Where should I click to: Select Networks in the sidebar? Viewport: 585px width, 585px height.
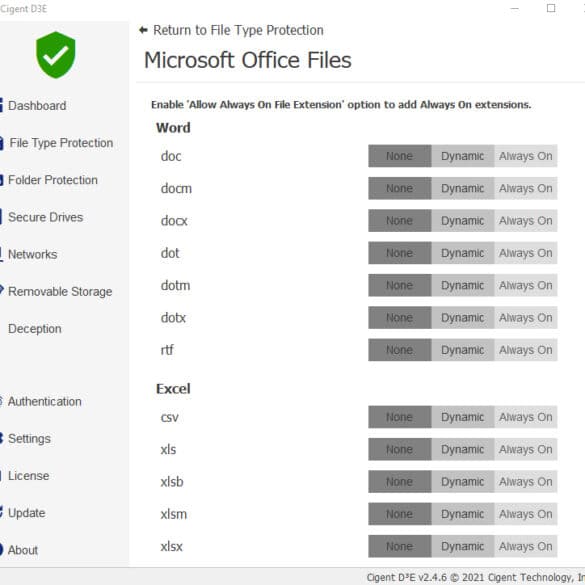(32, 254)
